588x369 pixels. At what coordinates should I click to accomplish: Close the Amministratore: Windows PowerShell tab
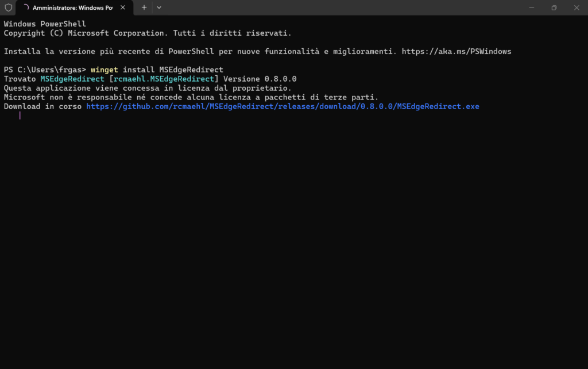coord(123,7)
